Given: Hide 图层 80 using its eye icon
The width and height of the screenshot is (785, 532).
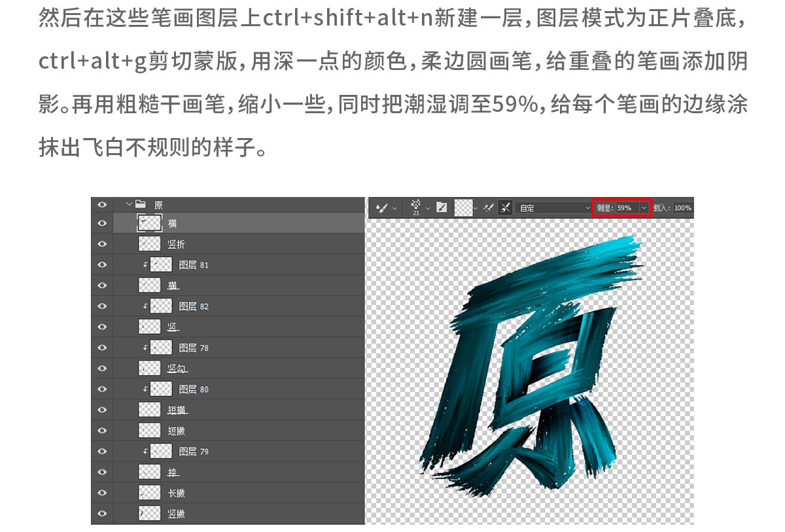Looking at the screenshot, I should [102, 389].
